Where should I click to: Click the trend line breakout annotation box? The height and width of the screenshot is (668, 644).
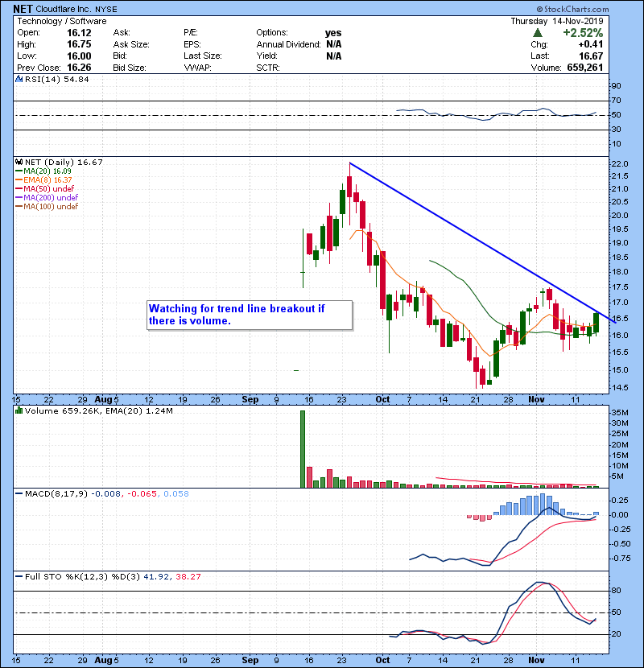250,315
